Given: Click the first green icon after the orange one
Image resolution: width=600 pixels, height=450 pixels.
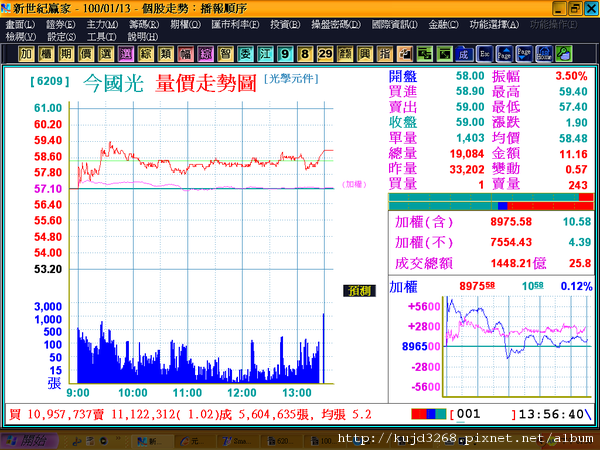Looking at the screenshot, I should (x=424, y=54).
